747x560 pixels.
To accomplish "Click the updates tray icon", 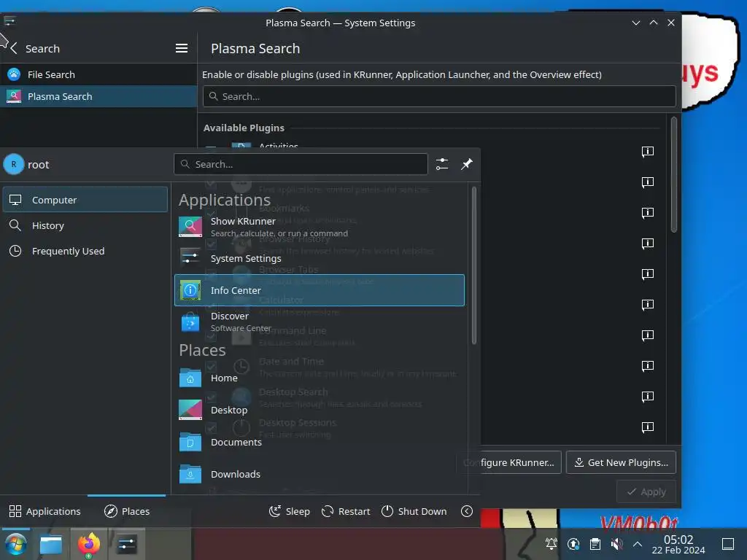I will click(x=573, y=543).
